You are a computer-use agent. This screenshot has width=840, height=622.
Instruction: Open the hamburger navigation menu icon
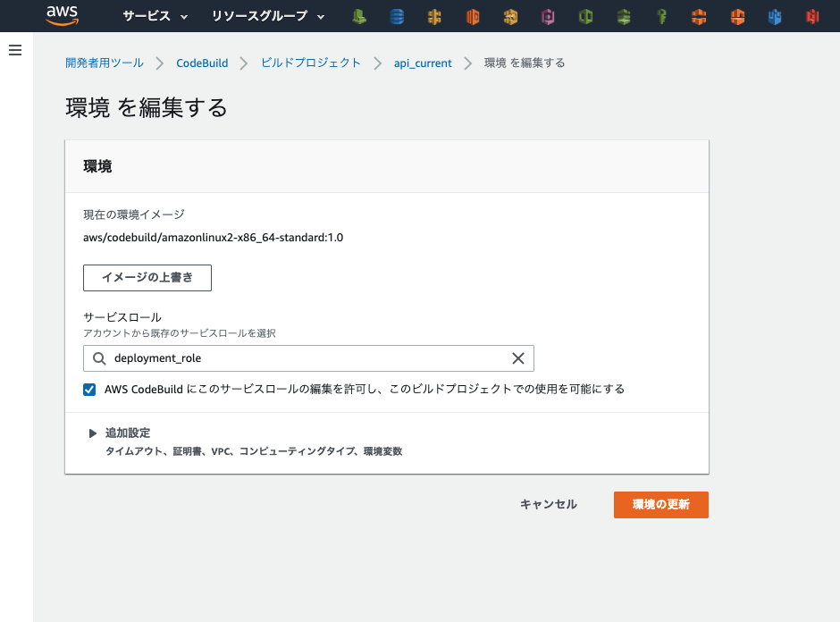tap(14, 50)
